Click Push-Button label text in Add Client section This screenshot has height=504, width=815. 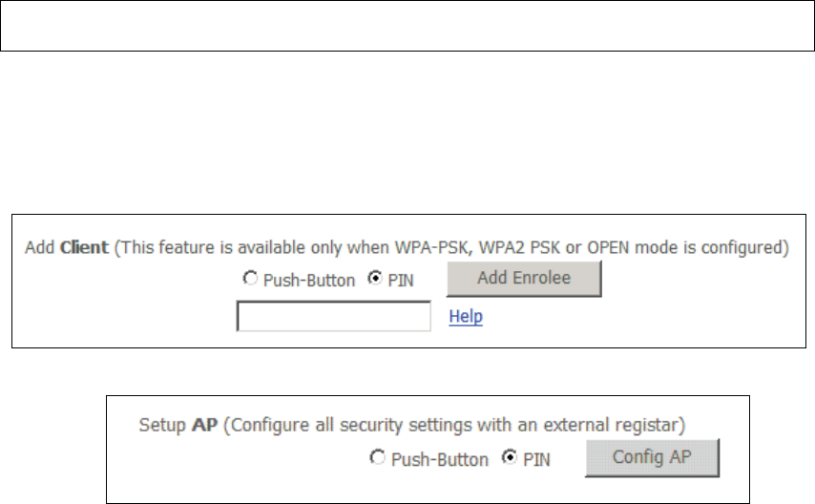[x=309, y=281]
